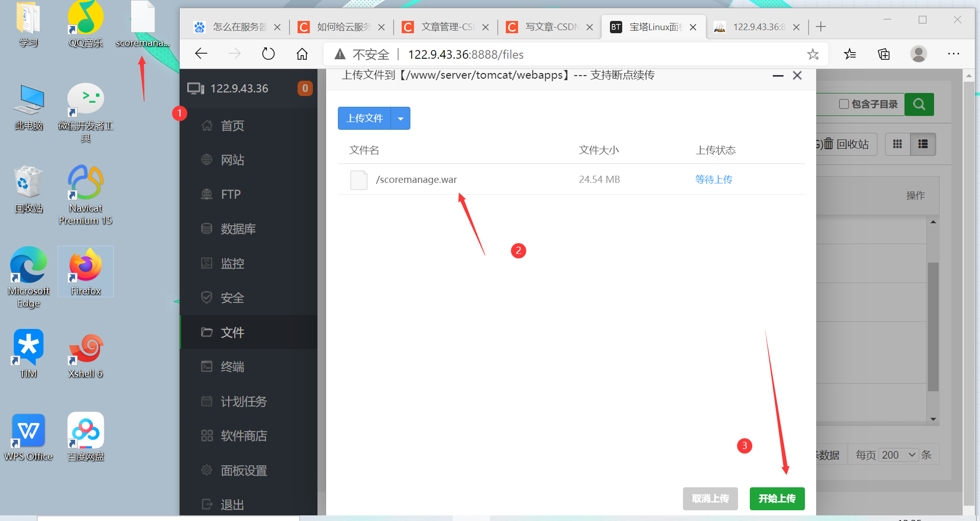Open the 数据库 database section
Screen dimensions: 980x521
(x=238, y=229)
